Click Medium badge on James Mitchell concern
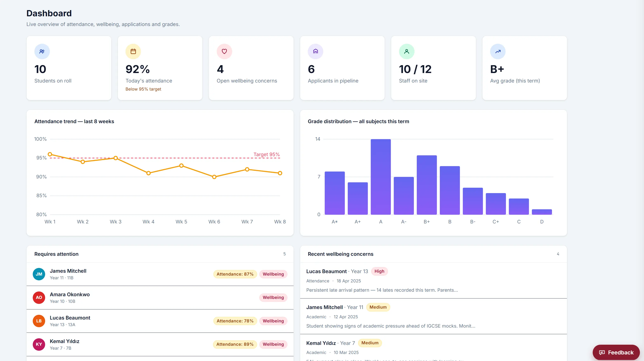 click(378, 307)
